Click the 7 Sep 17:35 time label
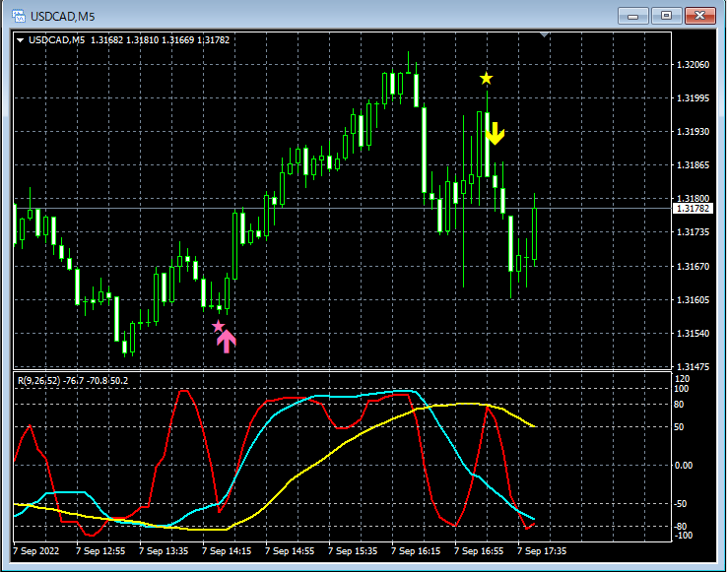The width and height of the screenshot is (728, 572). coord(542,551)
